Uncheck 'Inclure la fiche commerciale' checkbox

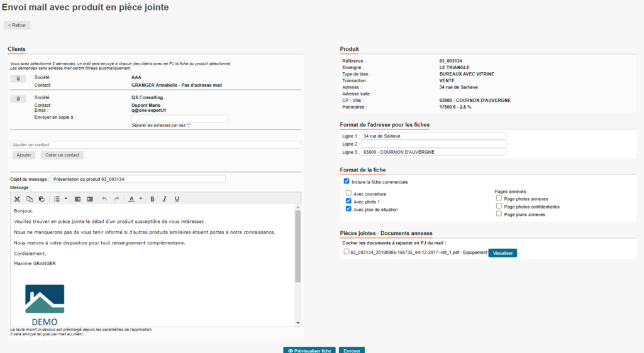pos(347,181)
